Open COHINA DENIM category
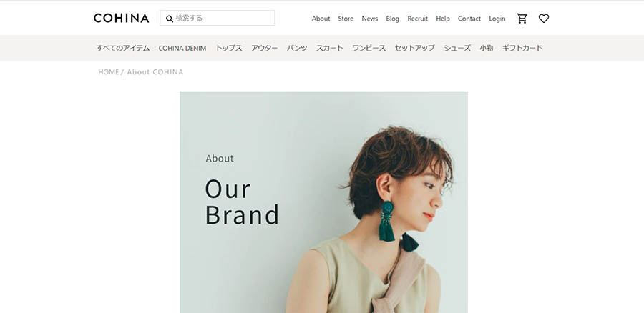The image size is (644, 313). (182, 48)
